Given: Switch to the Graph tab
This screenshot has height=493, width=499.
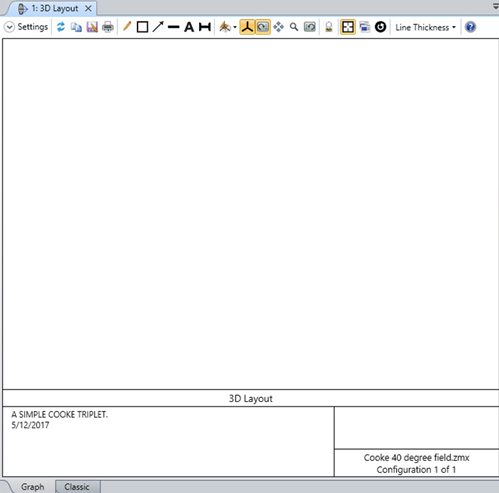Looking at the screenshot, I should pos(32,487).
